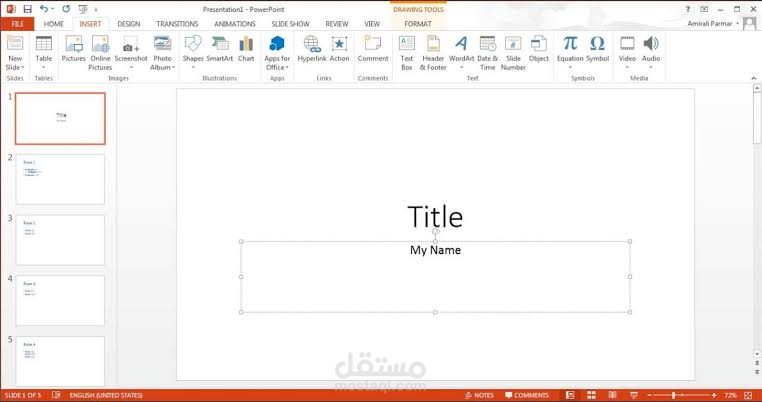Screen dimensions: 762x402
Task: Create a Photo Album
Action: pyautogui.click(x=162, y=52)
